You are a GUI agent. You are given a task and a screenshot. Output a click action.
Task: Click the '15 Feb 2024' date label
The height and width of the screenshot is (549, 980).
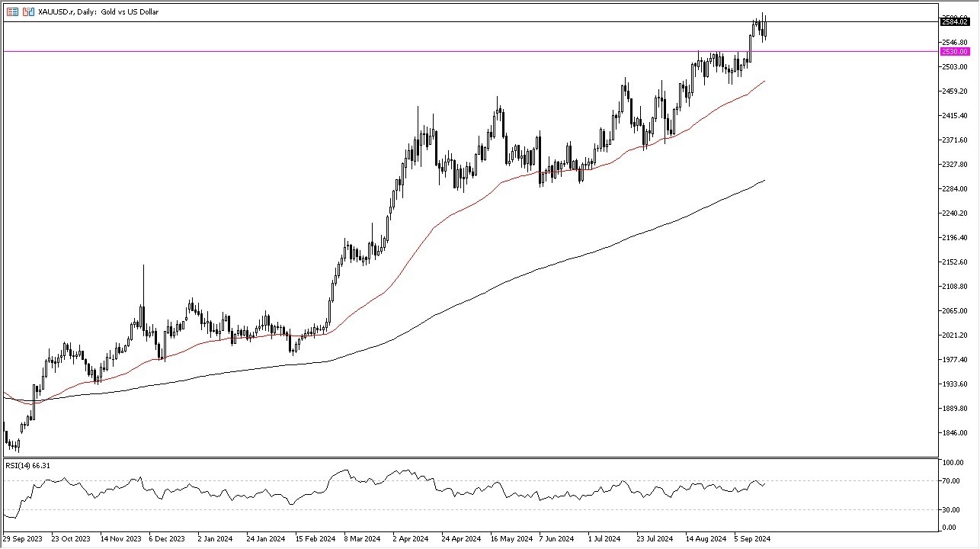click(315, 538)
